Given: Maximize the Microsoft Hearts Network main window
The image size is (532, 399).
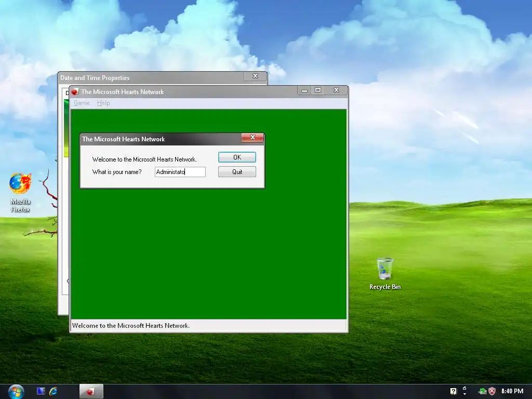Looking at the screenshot, I should 318,90.
